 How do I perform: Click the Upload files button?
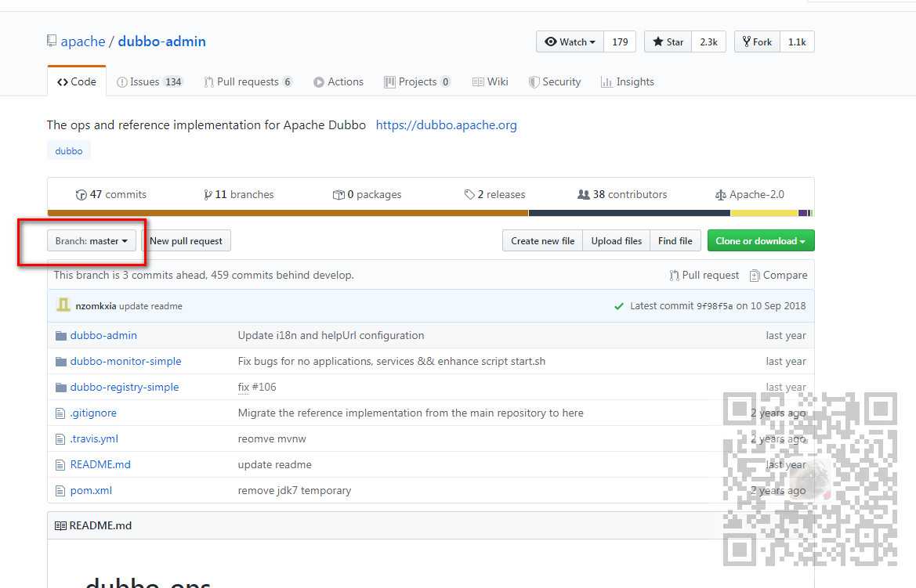(617, 240)
